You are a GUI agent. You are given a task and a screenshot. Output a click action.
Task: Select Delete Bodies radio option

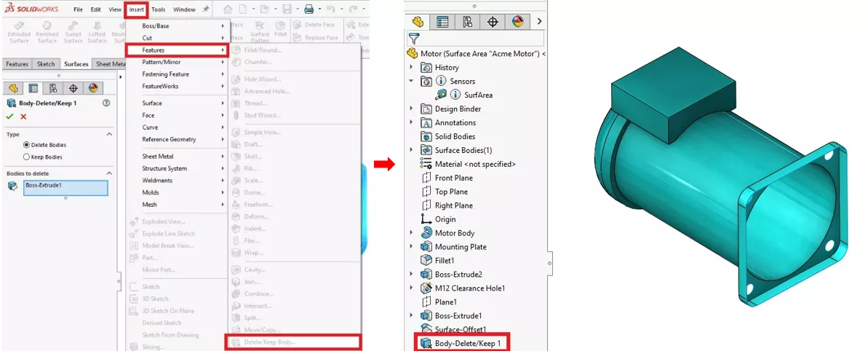click(44, 145)
